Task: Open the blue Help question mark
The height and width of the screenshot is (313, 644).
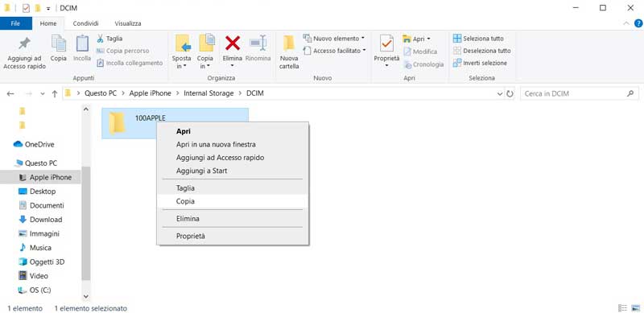Action: point(638,23)
